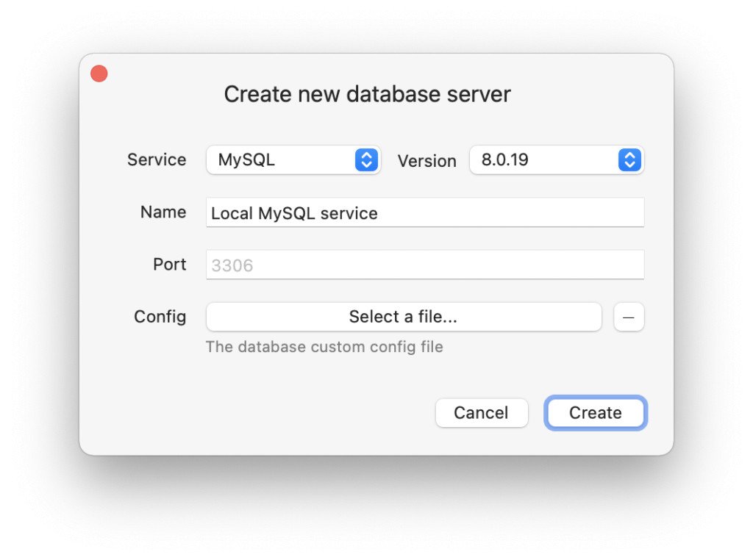
Task: Open the Version dropdown showing 8.0.19
Action: point(556,159)
